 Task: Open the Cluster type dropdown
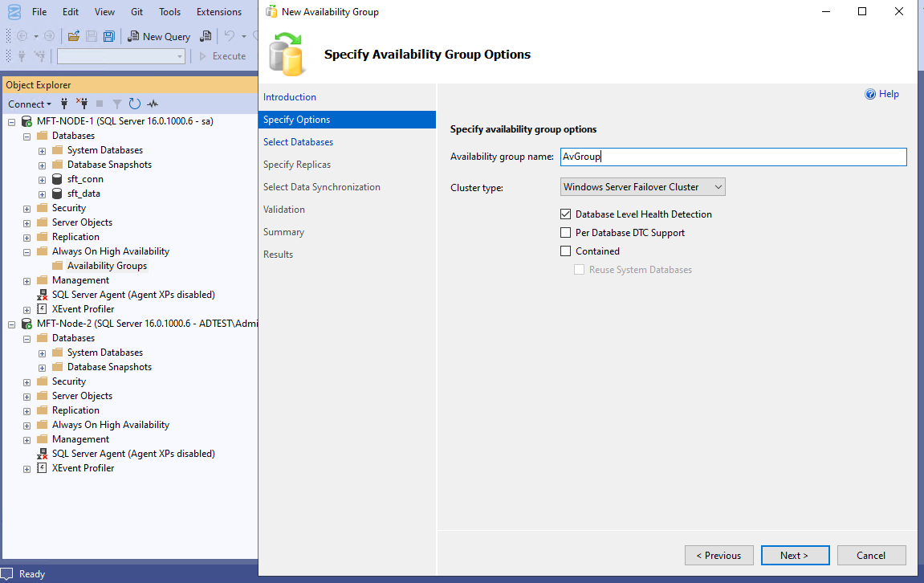642,187
